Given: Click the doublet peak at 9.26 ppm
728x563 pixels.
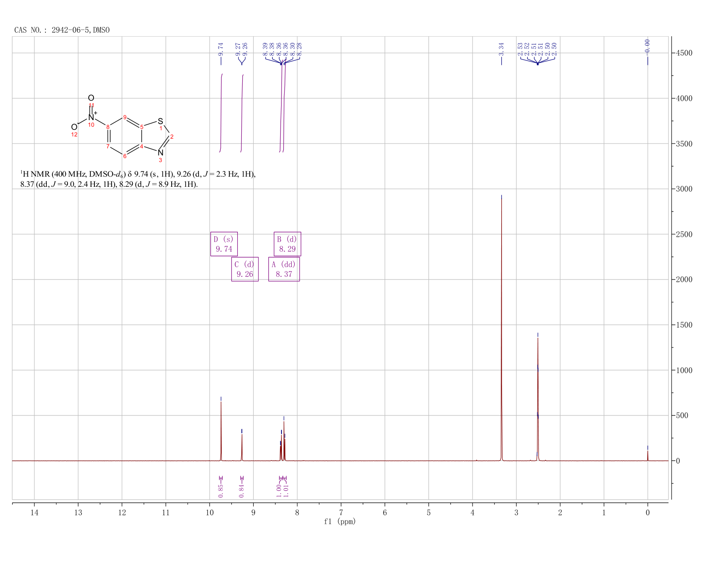Looking at the screenshot, I should [242, 447].
